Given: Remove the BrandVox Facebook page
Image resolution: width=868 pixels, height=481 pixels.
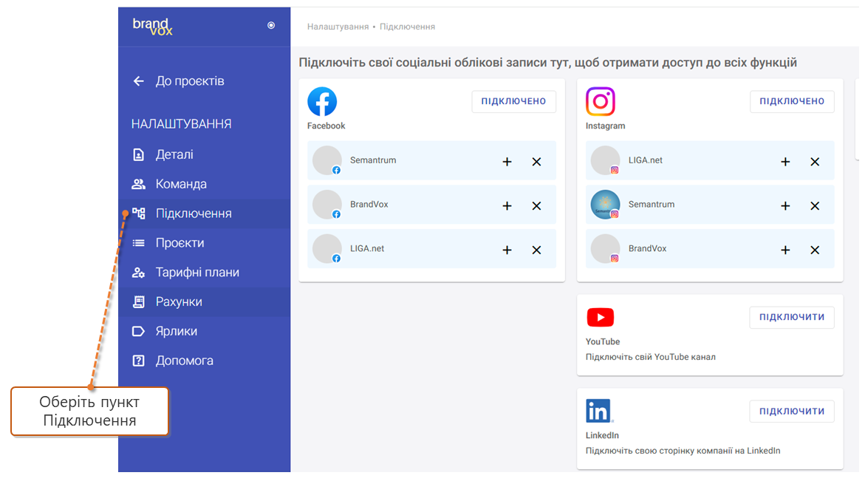Looking at the screenshot, I should [536, 206].
